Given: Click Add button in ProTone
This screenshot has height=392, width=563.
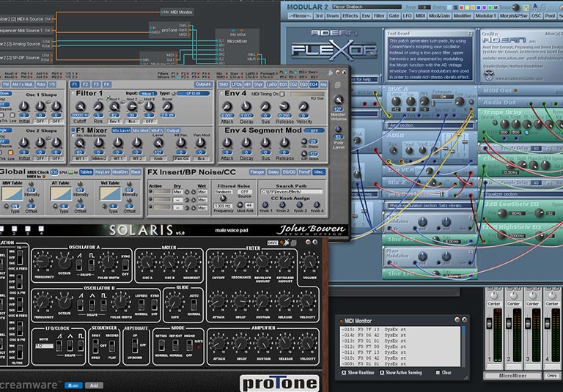Looking at the screenshot, I should point(94,385).
